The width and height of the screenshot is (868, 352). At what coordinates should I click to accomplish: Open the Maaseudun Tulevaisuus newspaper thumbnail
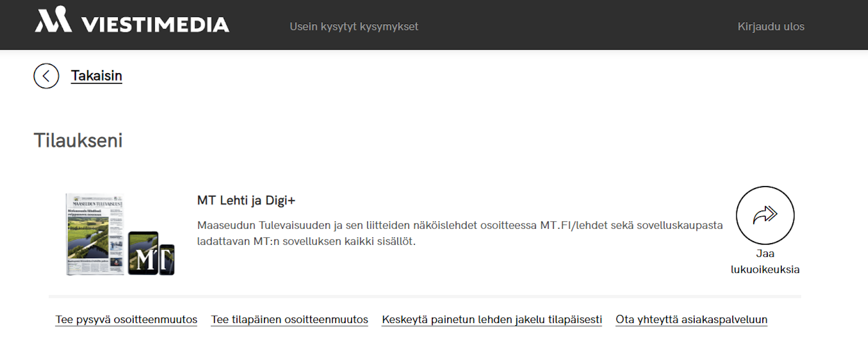(x=95, y=234)
